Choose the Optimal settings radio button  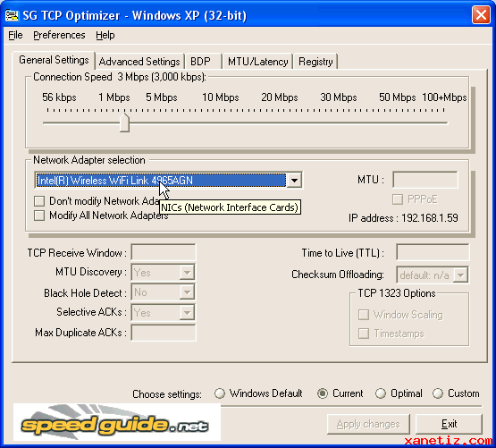pos(381,393)
